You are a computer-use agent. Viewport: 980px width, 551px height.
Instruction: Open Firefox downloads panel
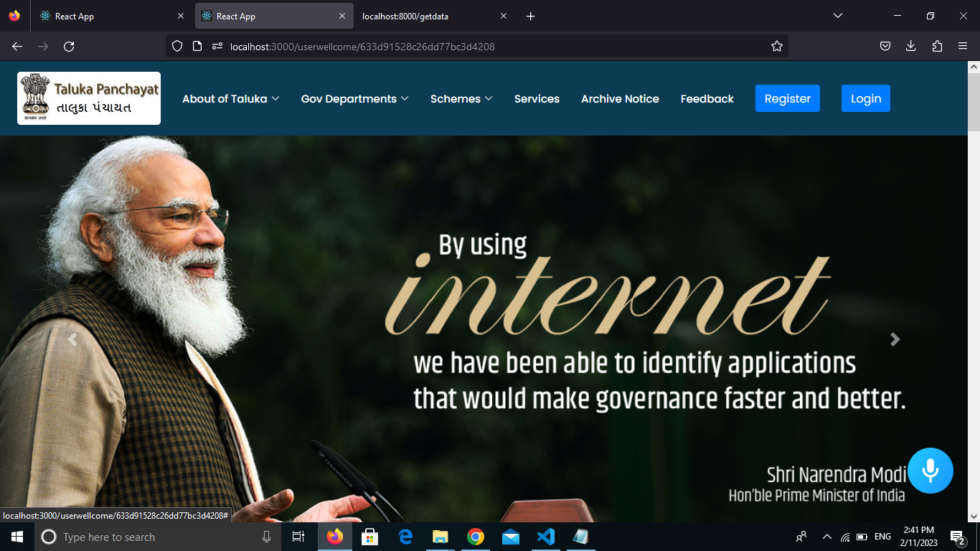tap(910, 47)
